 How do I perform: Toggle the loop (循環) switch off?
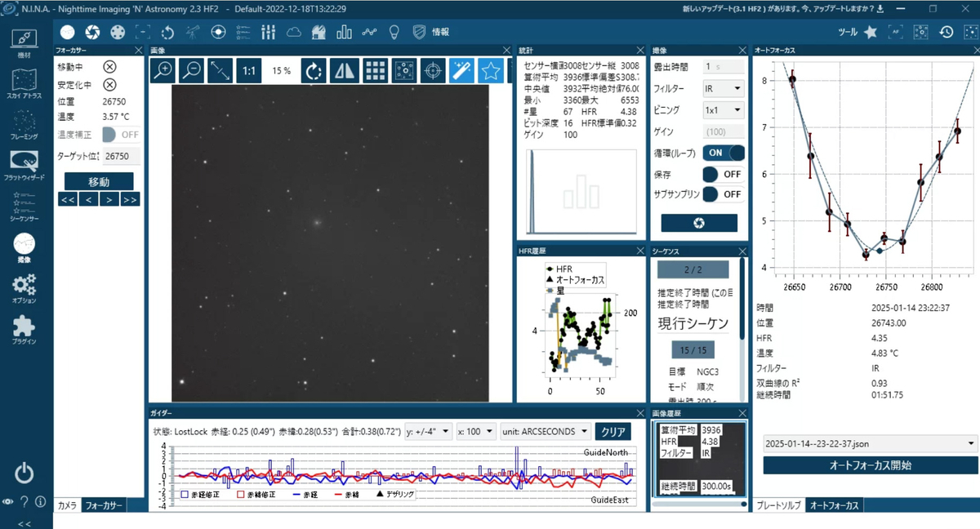pos(724,153)
